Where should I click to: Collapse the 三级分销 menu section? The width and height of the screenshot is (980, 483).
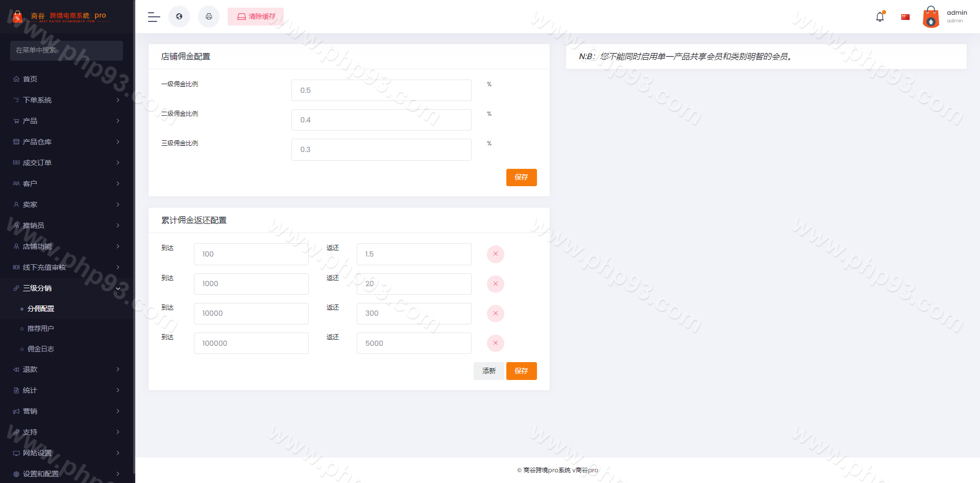click(66, 288)
